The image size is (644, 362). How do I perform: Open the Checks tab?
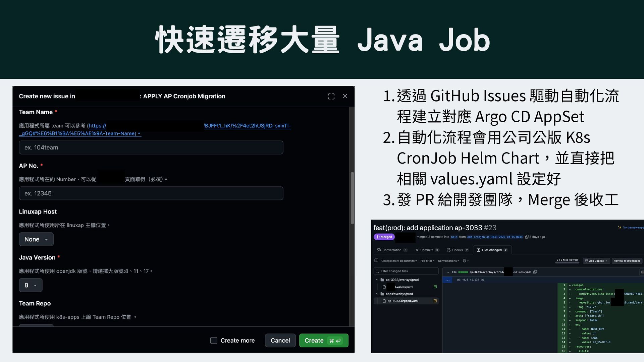point(457,250)
